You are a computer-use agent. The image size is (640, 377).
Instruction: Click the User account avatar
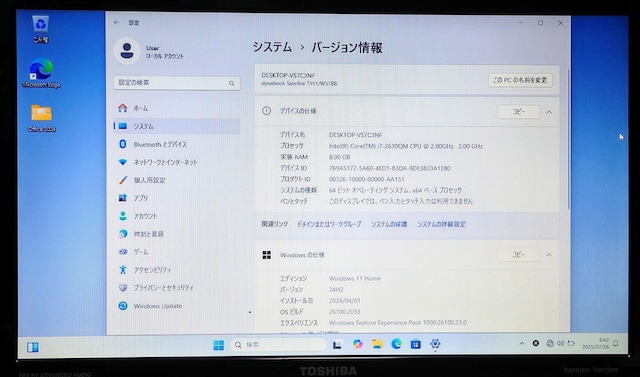tap(127, 51)
